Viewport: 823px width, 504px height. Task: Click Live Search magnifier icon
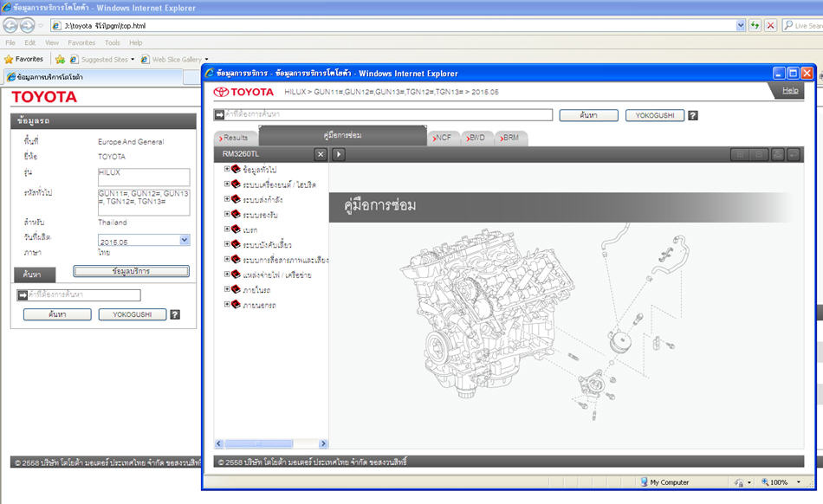point(787,25)
